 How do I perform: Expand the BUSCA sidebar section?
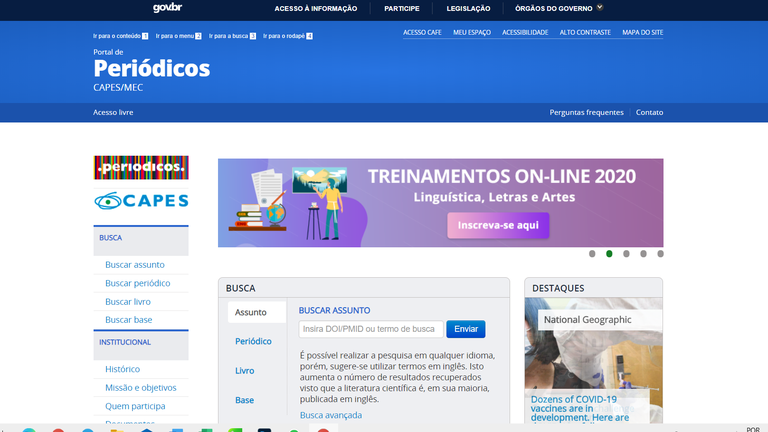coord(140,238)
